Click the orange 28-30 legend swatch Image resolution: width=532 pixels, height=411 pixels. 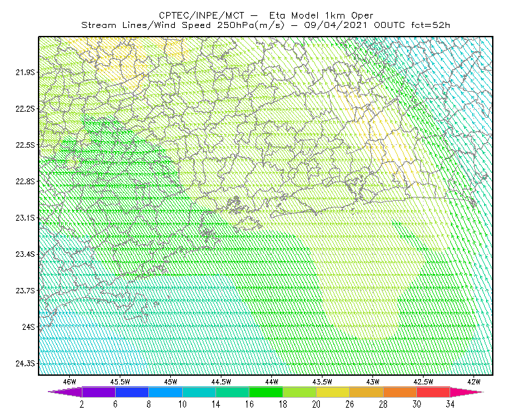click(400, 392)
